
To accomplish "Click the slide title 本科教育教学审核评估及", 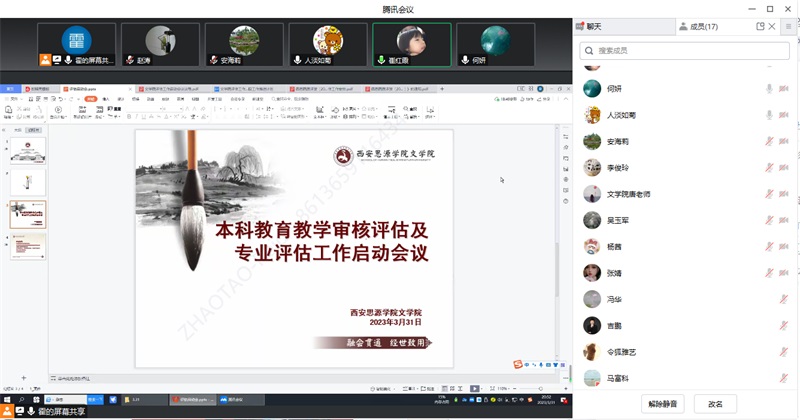I will pos(322,230).
